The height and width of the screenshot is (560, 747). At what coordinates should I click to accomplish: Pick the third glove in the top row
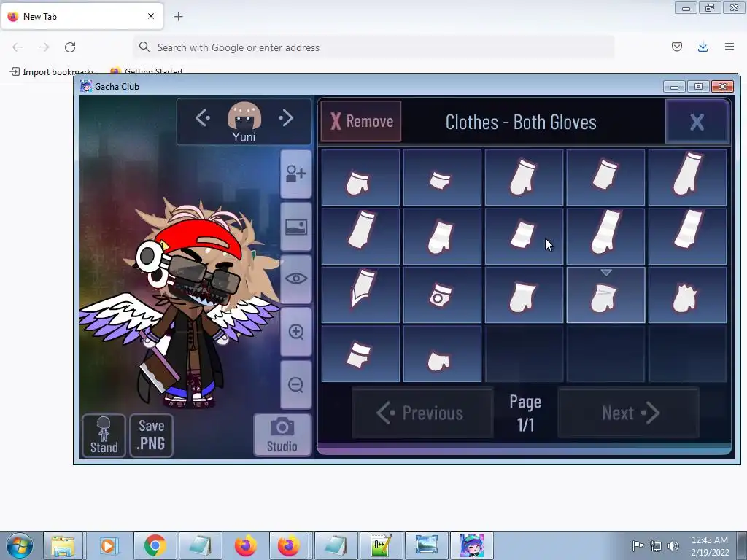pos(524,178)
